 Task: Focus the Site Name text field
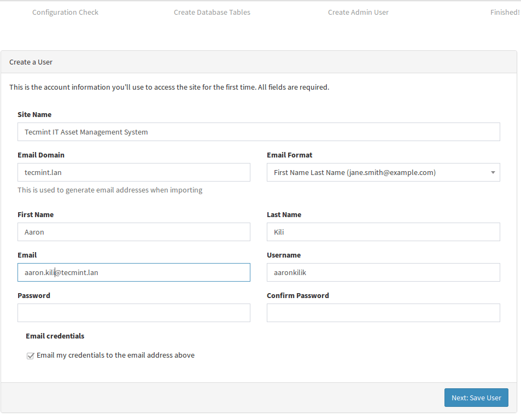[x=259, y=132]
